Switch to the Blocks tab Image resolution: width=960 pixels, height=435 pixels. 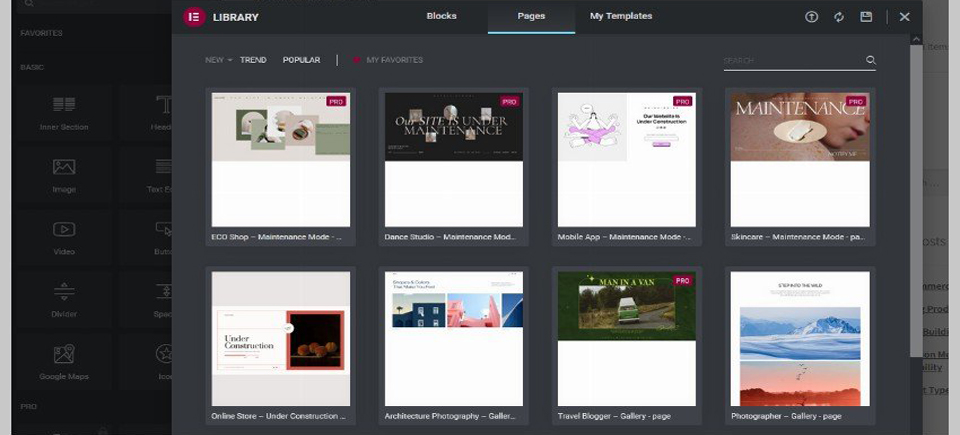tap(441, 17)
